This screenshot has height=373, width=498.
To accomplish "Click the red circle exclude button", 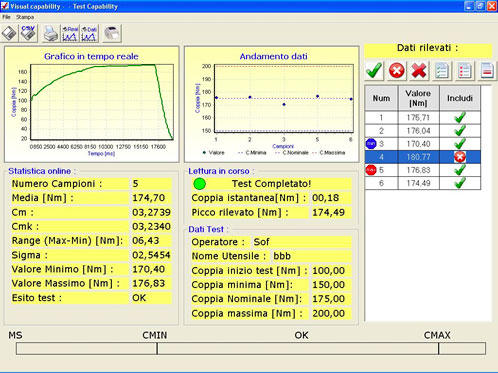I will click(397, 71).
